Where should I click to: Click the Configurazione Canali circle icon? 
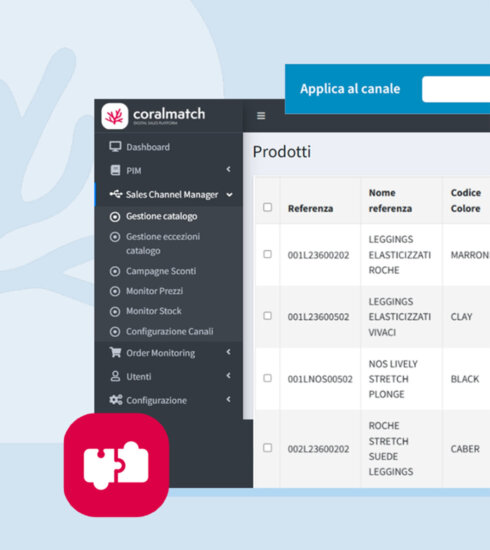click(115, 331)
